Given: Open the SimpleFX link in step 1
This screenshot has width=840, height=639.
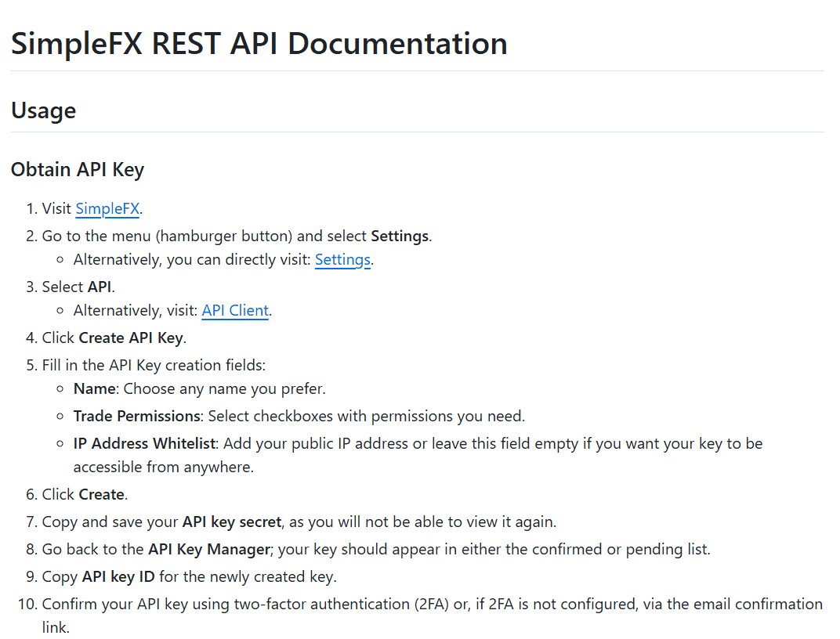Looking at the screenshot, I should click(x=107, y=209).
